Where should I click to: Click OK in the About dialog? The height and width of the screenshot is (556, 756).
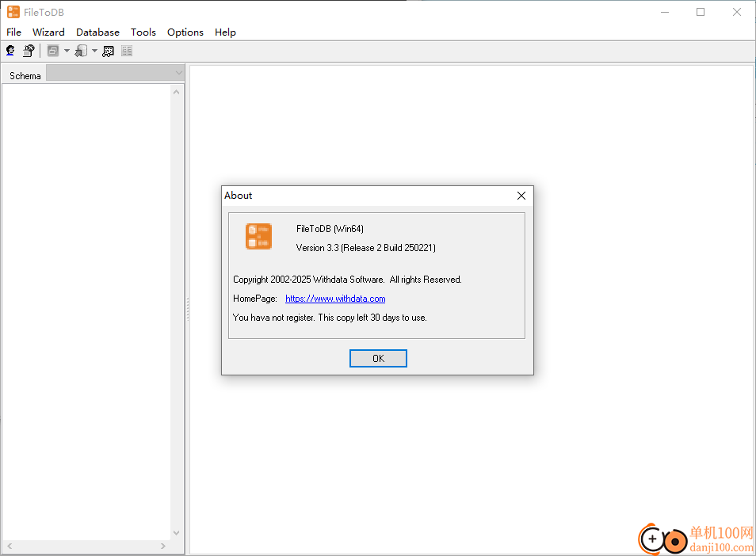click(378, 359)
